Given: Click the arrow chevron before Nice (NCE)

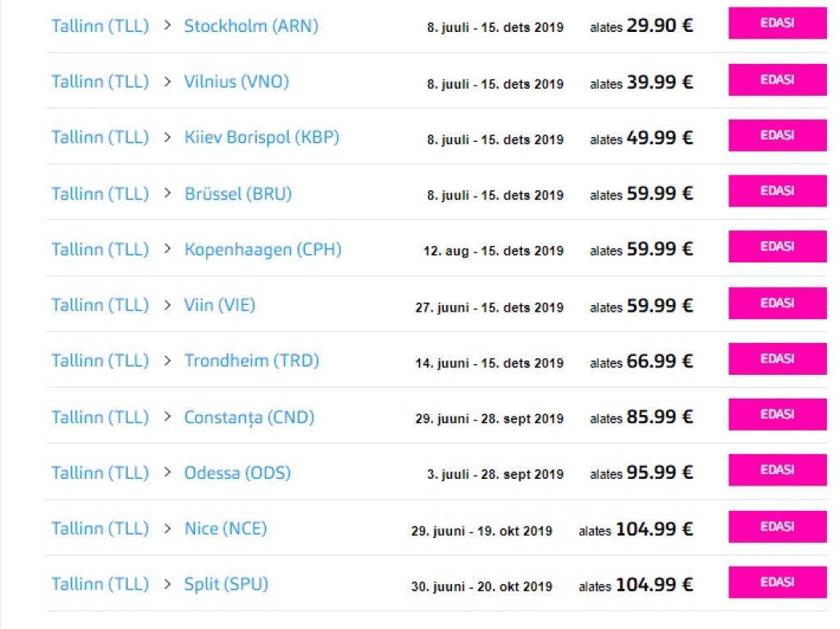Looking at the screenshot, I should coord(167,528).
